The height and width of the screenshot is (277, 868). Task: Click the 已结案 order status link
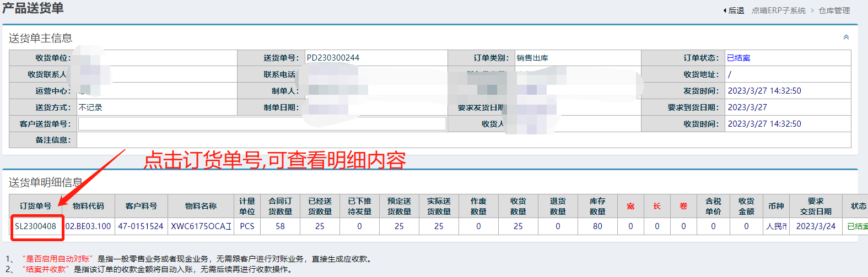[x=738, y=58]
